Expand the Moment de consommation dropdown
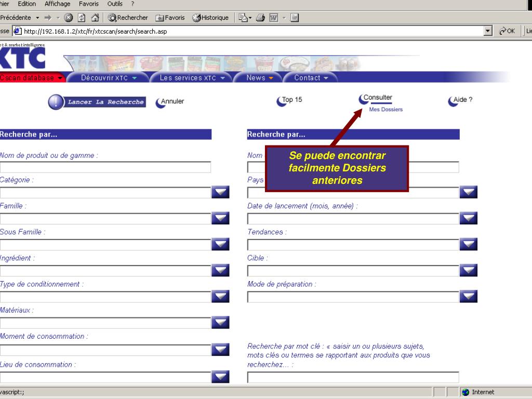Image resolution: width=532 pixels, height=399 pixels. (220, 350)
